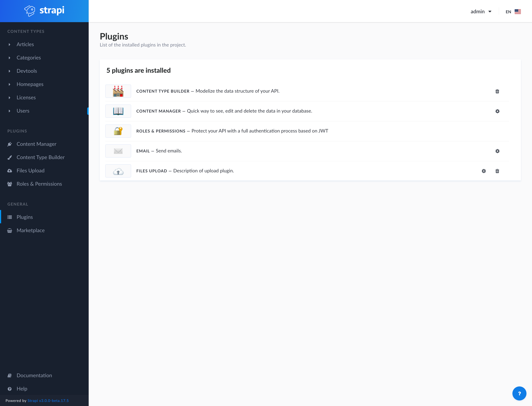Click the Strapi logo
This screenshot has width=532, height=406.
tap(44, 11)
